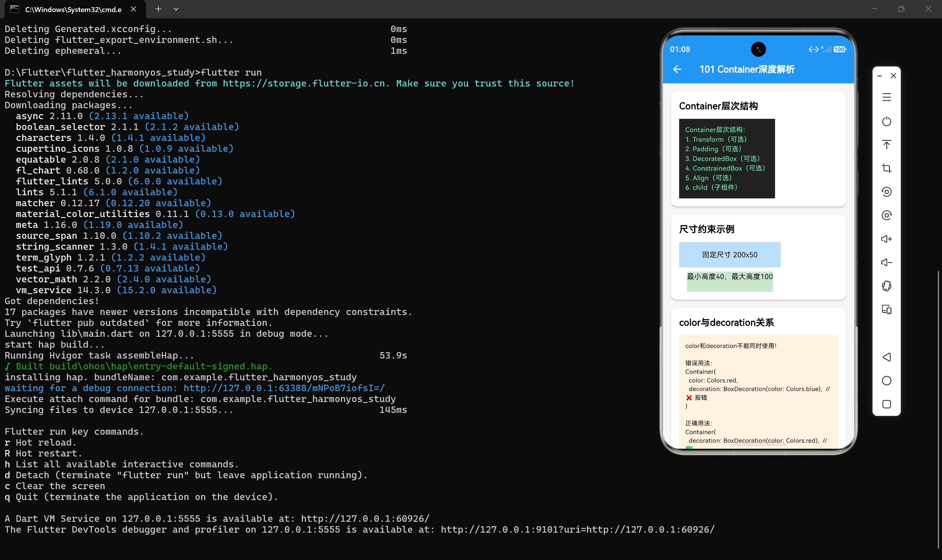
Task: Click 'Built build\ohos\hap\entry-default-signed.hap' line
Action: [138, 366]
